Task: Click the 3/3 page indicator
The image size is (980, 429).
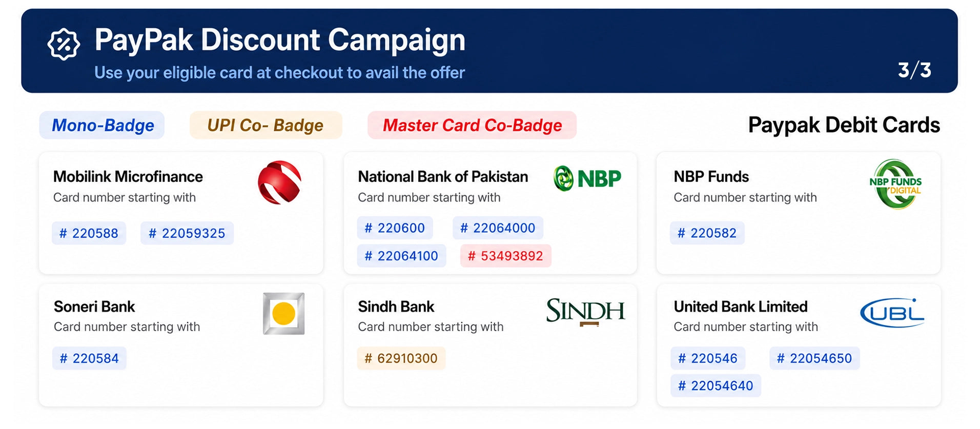Action: point(914,70)
